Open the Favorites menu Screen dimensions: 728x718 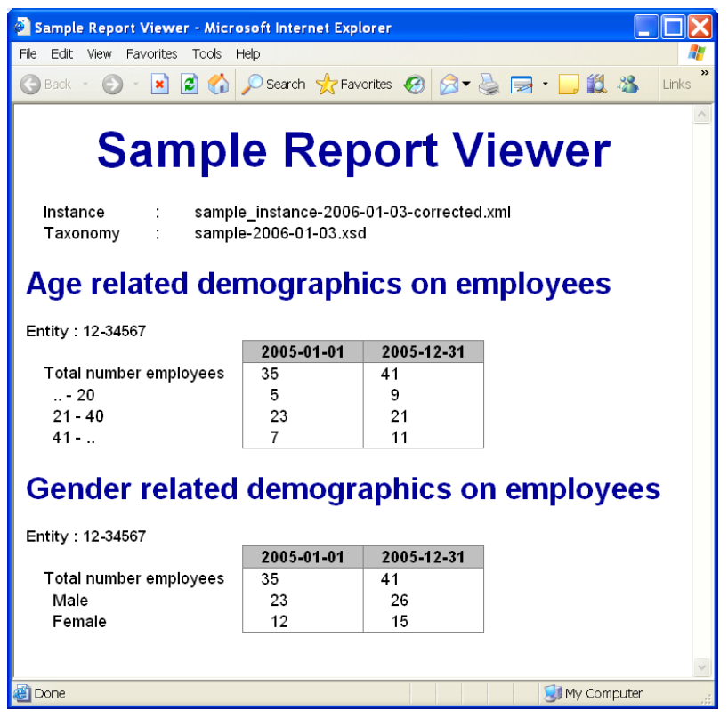tap(152, 54)
